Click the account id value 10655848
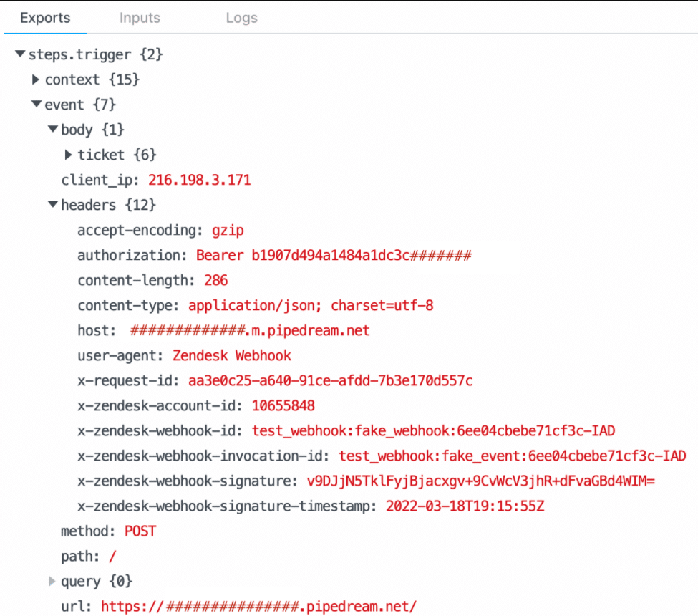Image resolution: width=698 pixels, height=616 pixels. (x=283, y=405)
